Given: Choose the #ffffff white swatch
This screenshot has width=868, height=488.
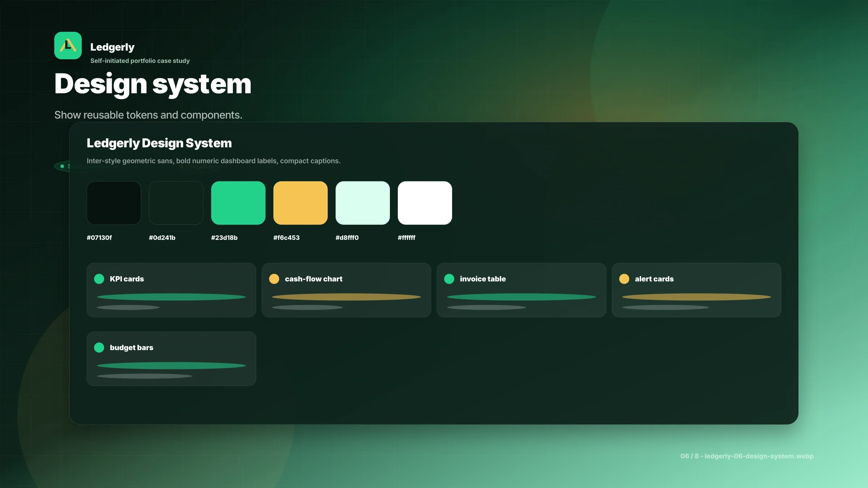Looking at the screenshot, I should coord(425,203).
